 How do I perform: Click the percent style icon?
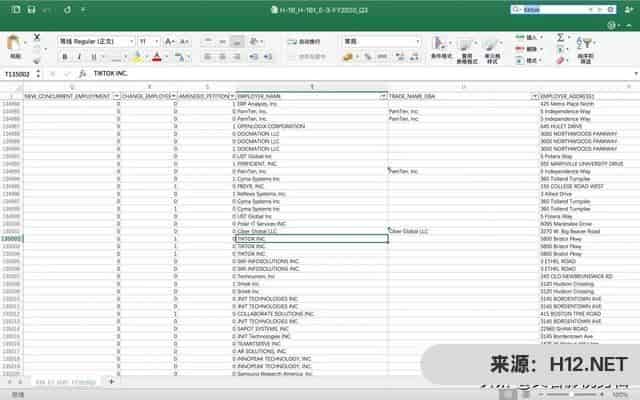coord(368,57)
